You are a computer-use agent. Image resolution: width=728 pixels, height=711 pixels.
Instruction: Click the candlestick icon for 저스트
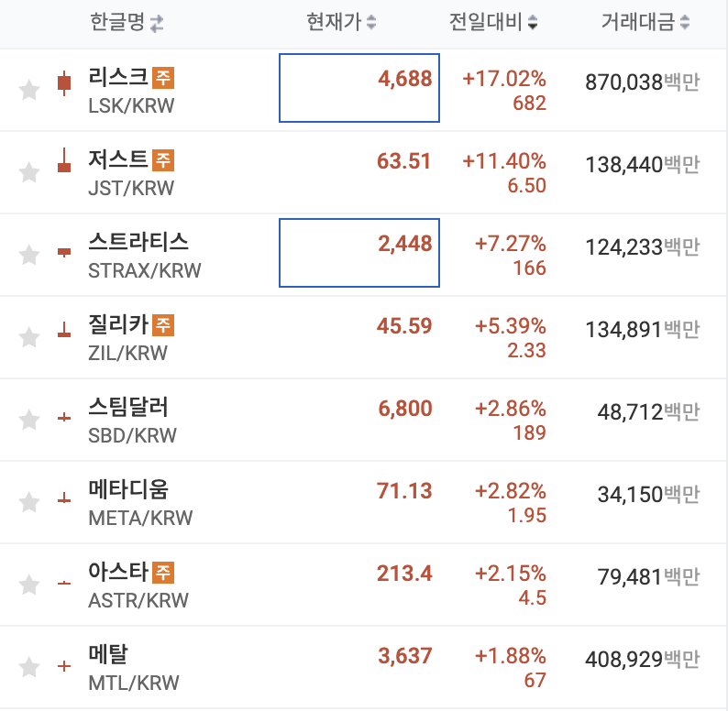pos(64,160)
